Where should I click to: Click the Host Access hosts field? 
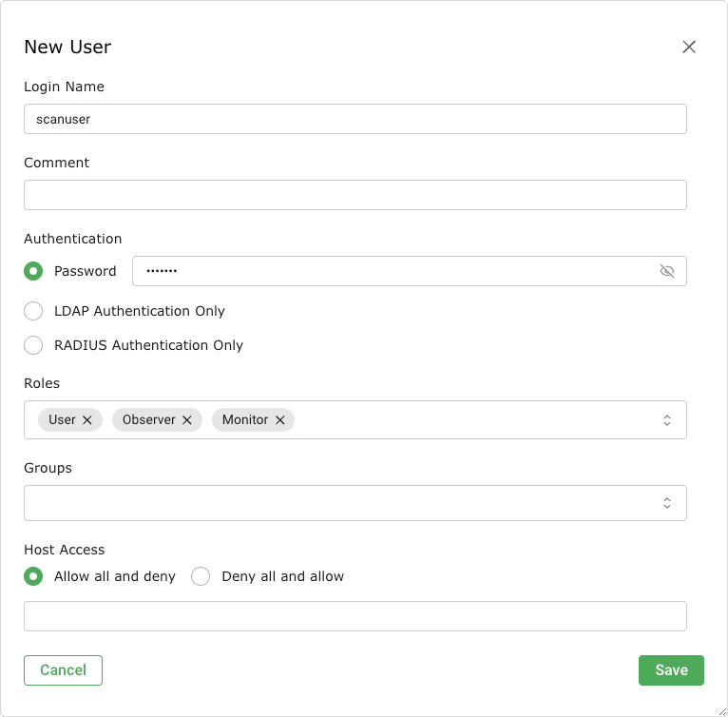point(354,615)
